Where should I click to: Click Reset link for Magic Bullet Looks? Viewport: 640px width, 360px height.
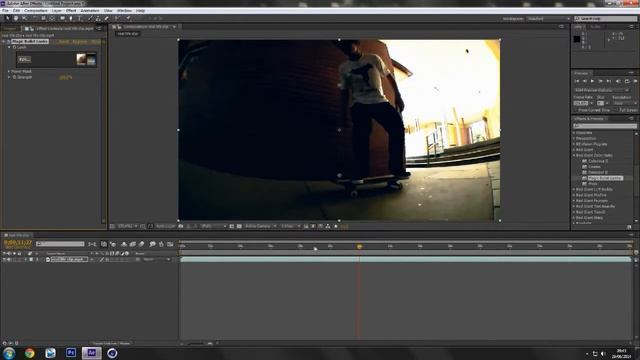click(x=64, y=42)
